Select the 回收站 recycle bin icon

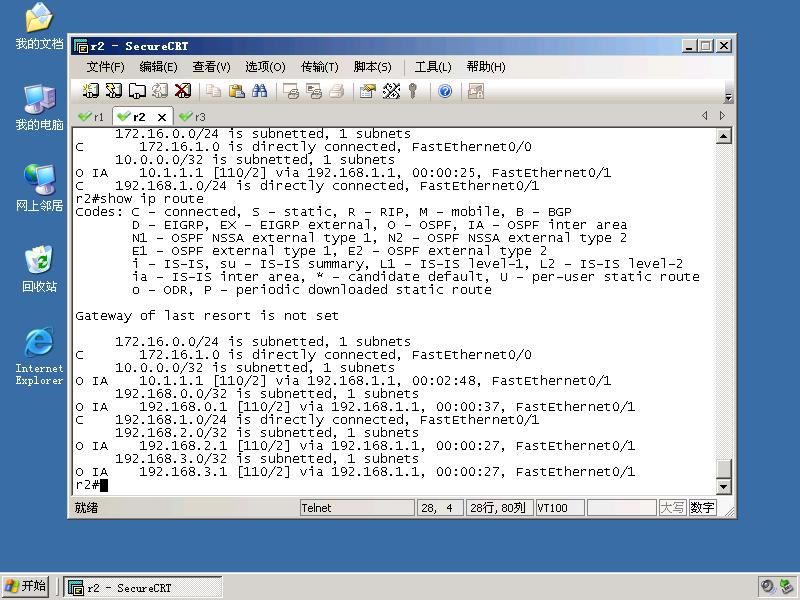click(x=39, y=269)
